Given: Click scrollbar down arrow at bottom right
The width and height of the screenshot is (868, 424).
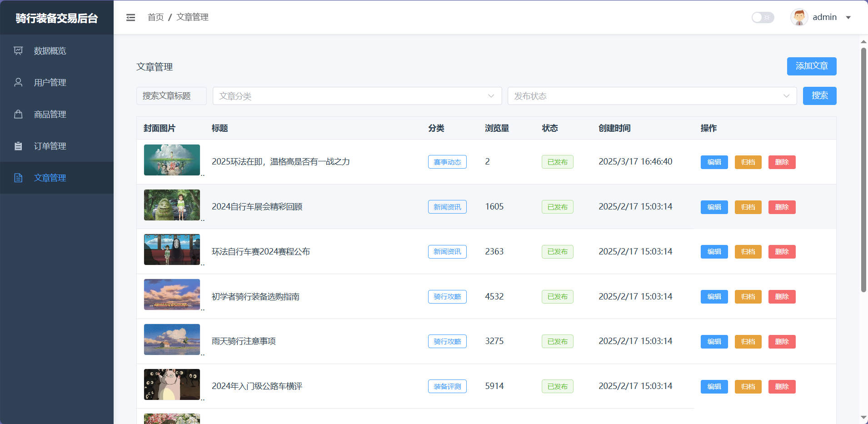Looking at the screenshot, I should (x=863, y=417).
